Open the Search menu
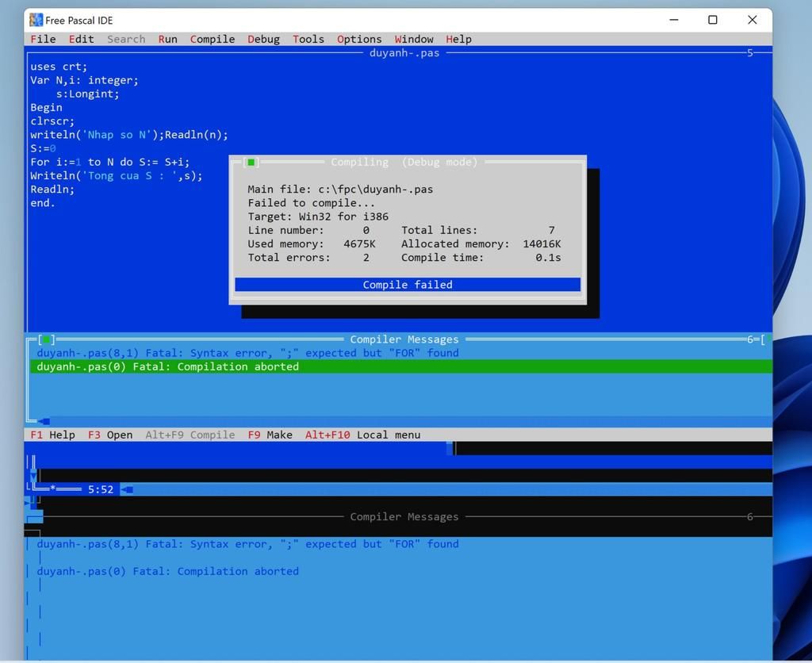 (x=126, y=40)
